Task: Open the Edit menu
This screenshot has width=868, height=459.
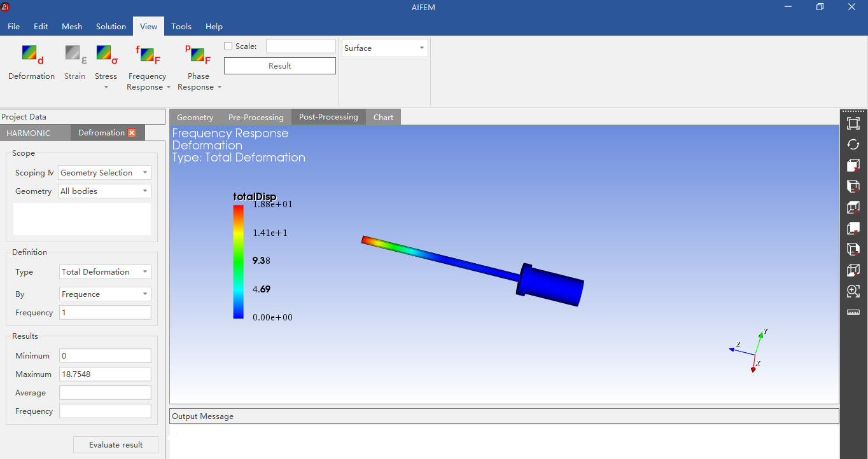Action: (x=41, y=27)
